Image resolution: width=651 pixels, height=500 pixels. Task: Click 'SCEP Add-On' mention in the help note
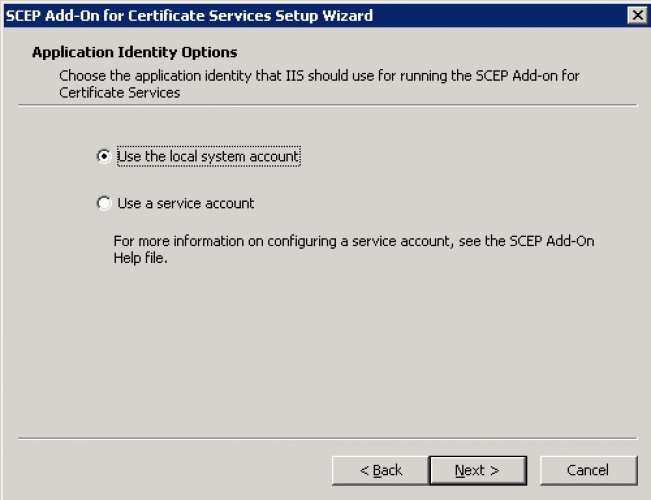coord(552,241)
